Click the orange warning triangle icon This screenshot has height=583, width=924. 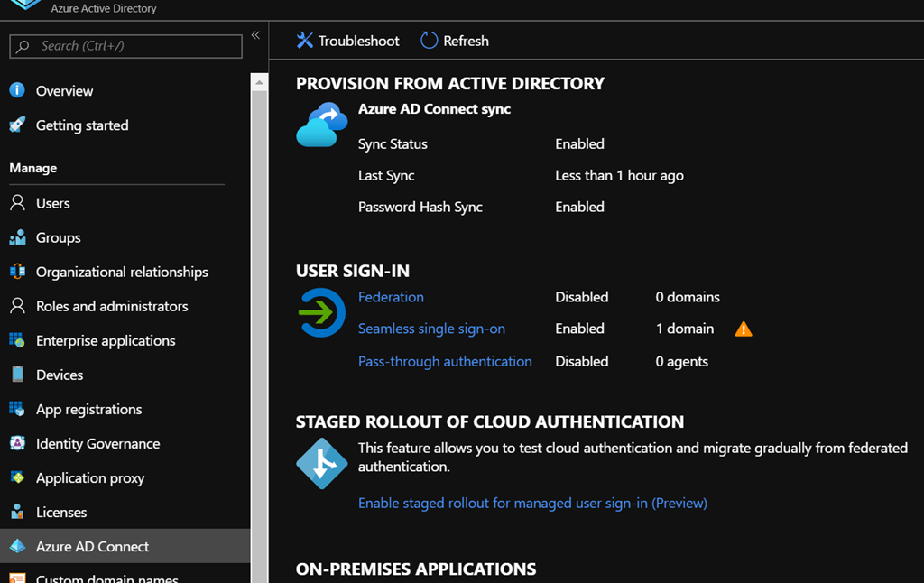point(744,329)
